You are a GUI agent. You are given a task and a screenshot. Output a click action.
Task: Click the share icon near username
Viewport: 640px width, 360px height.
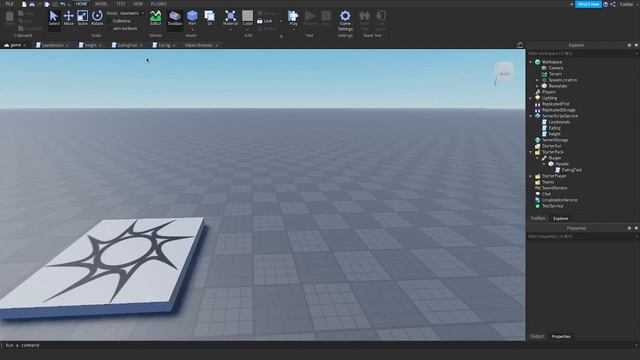613,4
